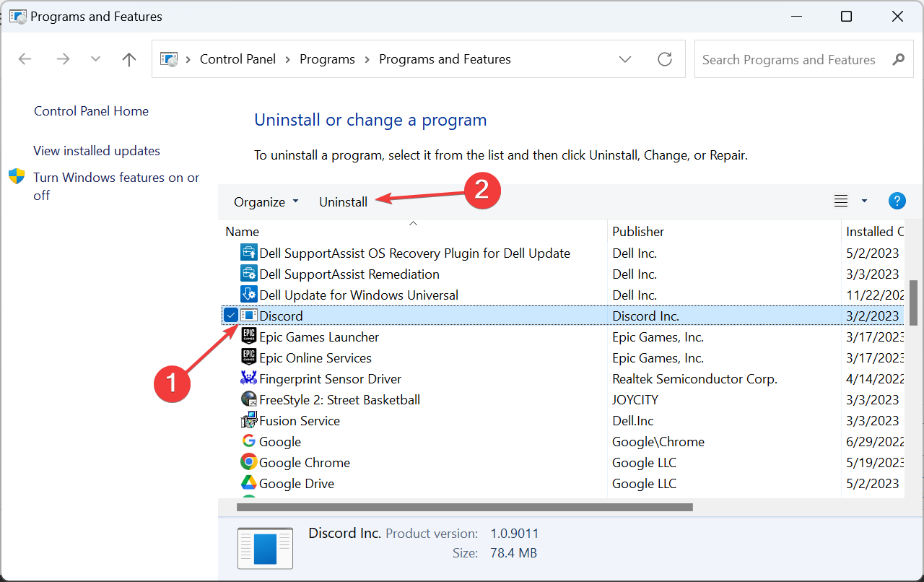Select FreeStyle 2: Street Basketball icon
This screenshot has width=924, height=582.
249,399
